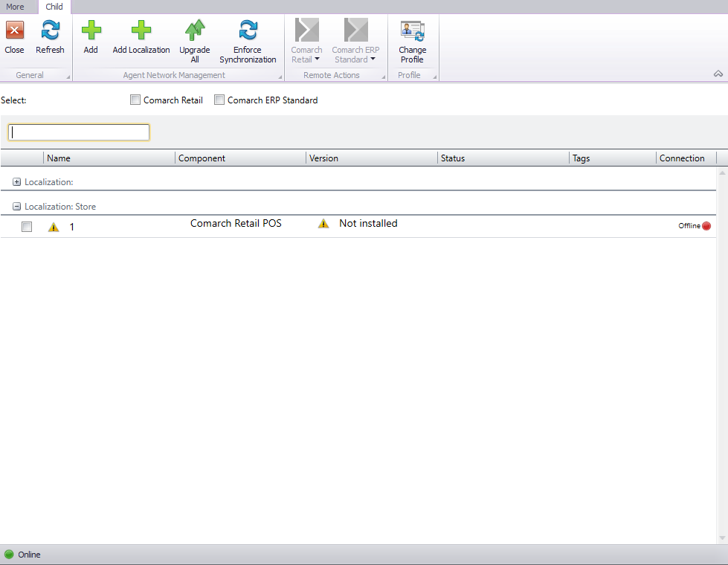The image size is (728, 565).
Task: Click the green Online status icon
Action: [9, 555]
